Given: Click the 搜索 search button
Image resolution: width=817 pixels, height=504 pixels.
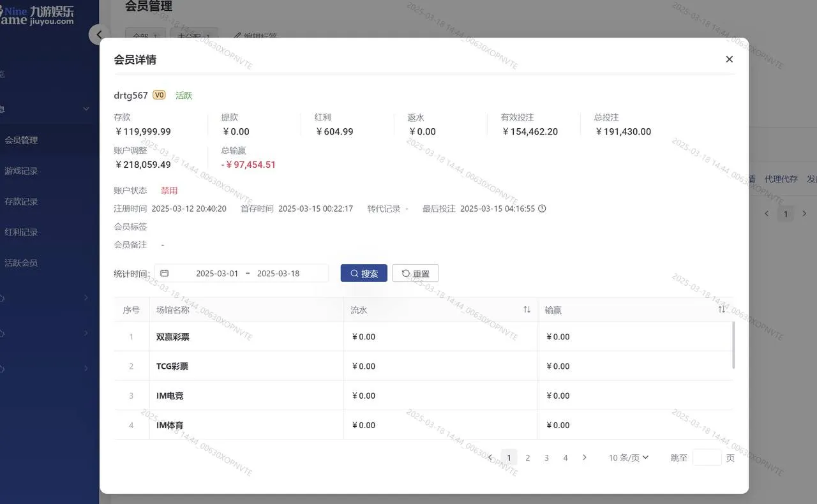Looking at the screenshot, I should click(364, 273).
